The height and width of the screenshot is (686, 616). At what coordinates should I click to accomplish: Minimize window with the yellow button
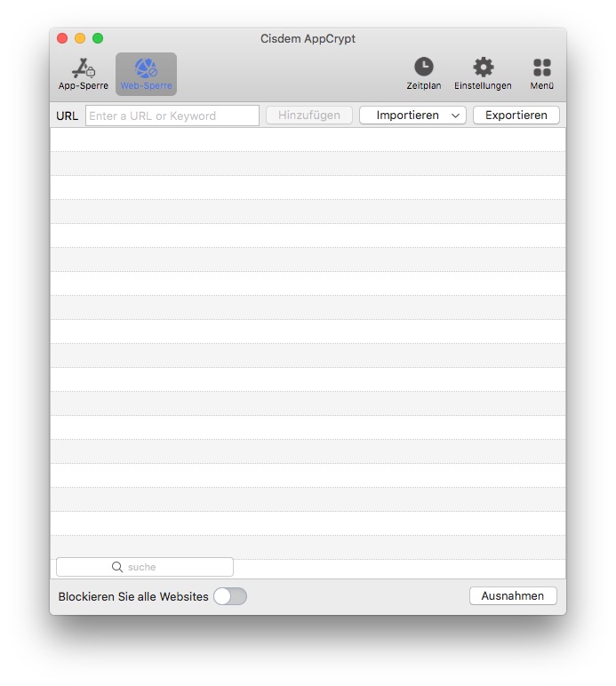[x=80, y=38]
